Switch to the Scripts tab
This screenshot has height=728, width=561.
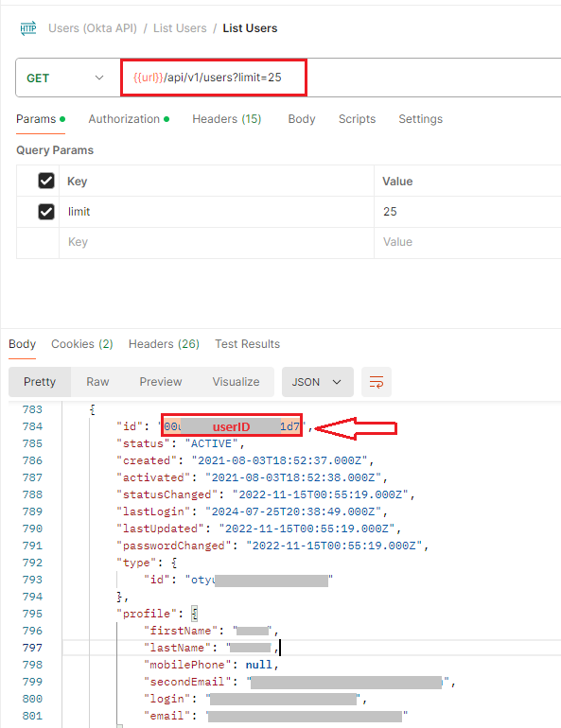357,119
